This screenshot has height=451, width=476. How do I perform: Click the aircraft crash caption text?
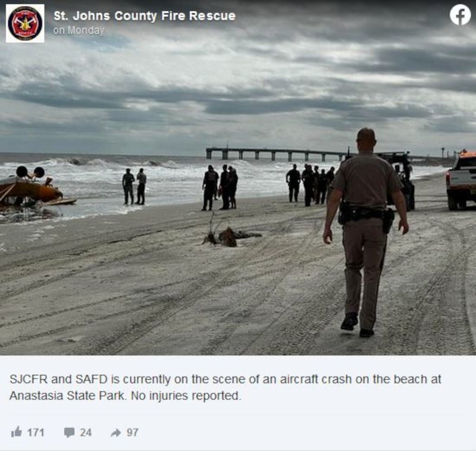pos(226,387)
